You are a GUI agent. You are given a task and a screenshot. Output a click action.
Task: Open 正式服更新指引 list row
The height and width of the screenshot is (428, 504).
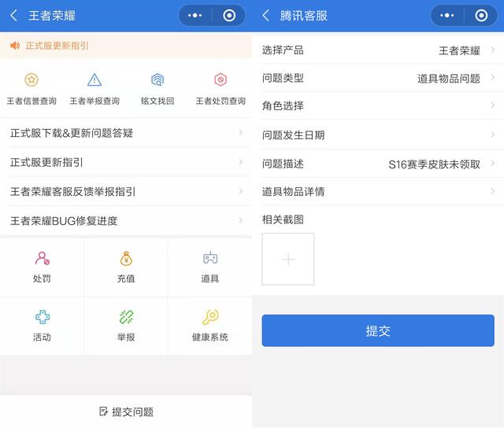tap(126, 162)
